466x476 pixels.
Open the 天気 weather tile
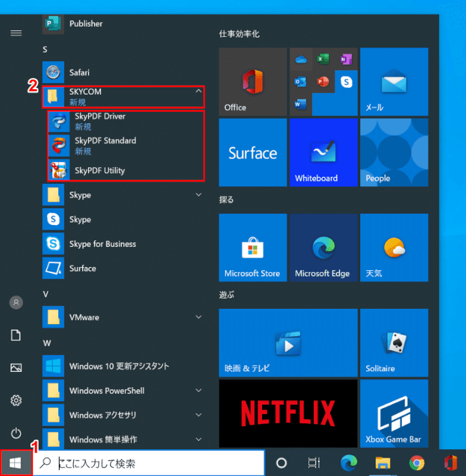394,248
